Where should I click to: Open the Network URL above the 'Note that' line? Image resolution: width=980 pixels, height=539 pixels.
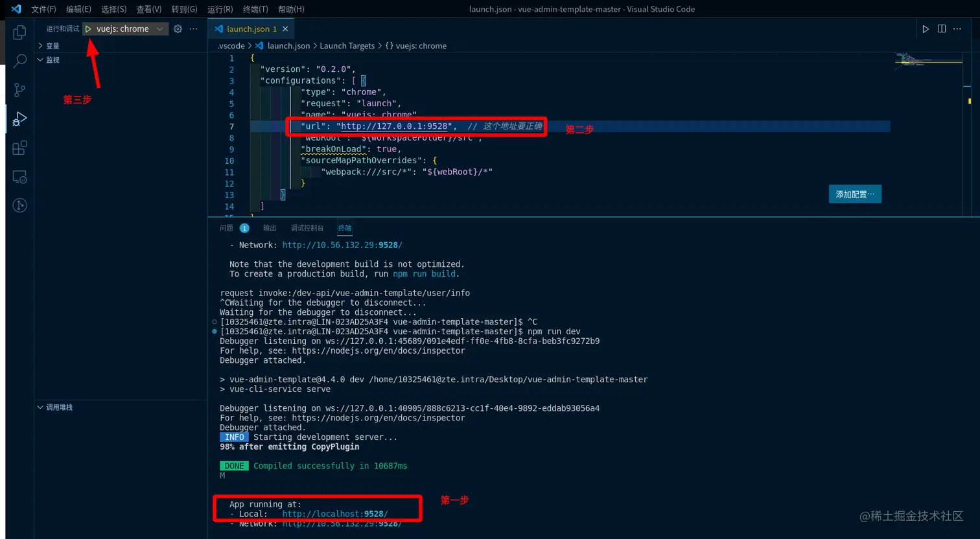(x=342, y=245)
